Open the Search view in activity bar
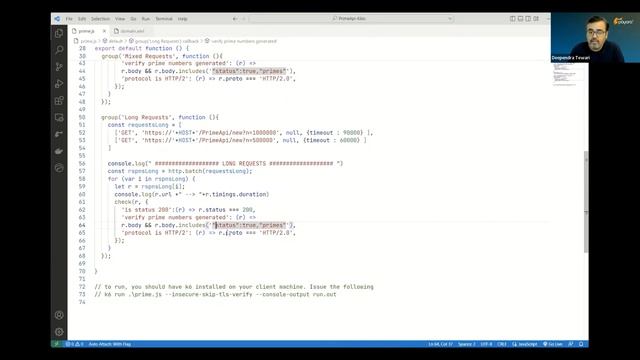 (x=59, y=50)
